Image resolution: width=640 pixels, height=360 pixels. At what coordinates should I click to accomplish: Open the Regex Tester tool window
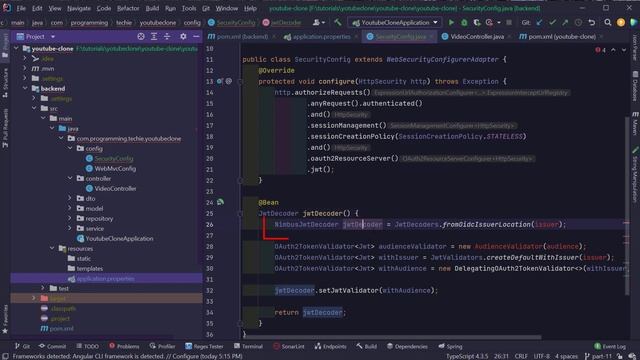[x=204, y=346]
